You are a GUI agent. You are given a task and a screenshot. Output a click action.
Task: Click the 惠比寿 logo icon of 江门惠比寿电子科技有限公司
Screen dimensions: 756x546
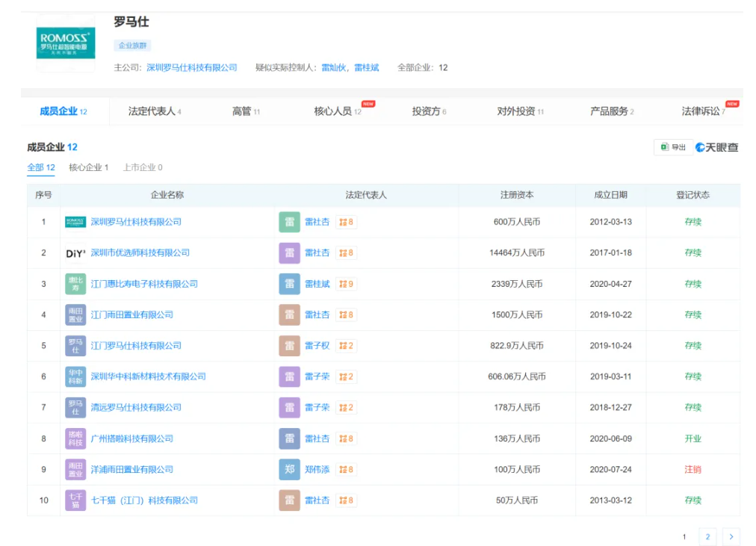75,284
